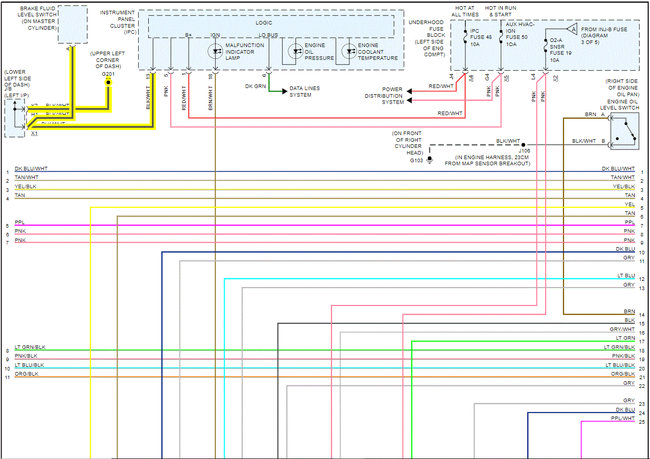Click the HOT IN RUN & START label
650x459 pixels.
click(500, 11)
